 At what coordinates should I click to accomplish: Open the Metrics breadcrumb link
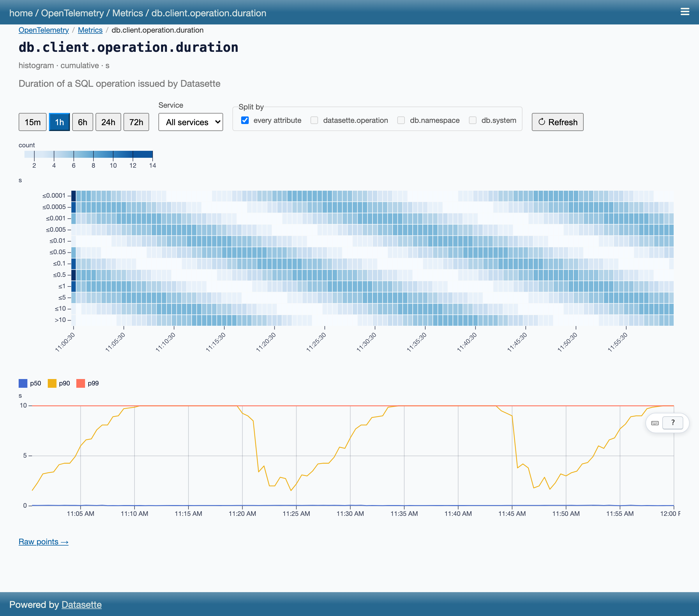[90, 30]
